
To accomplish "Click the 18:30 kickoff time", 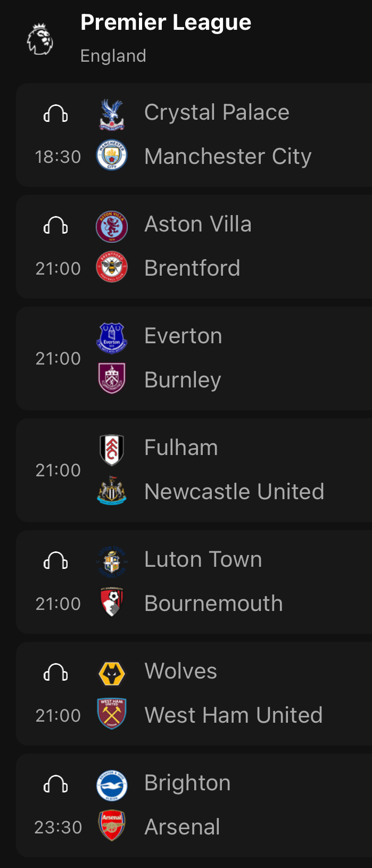I will [x=58, y=157].
